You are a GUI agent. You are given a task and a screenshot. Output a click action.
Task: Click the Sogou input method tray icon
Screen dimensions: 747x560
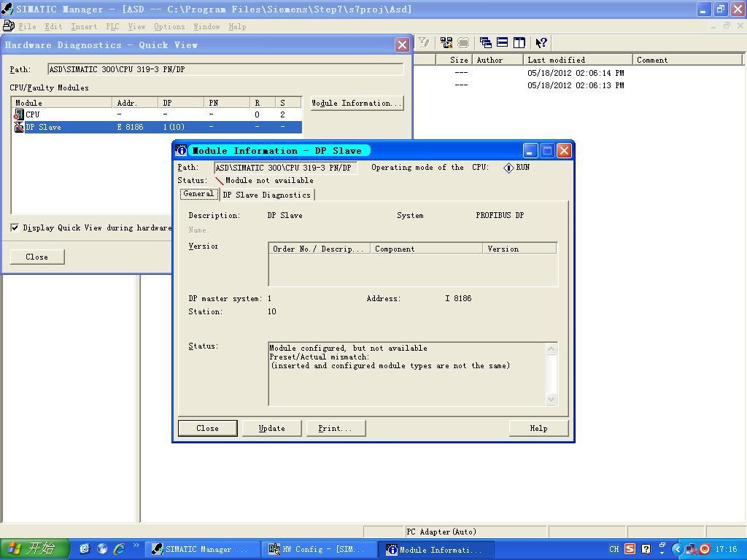click(630, 549)
